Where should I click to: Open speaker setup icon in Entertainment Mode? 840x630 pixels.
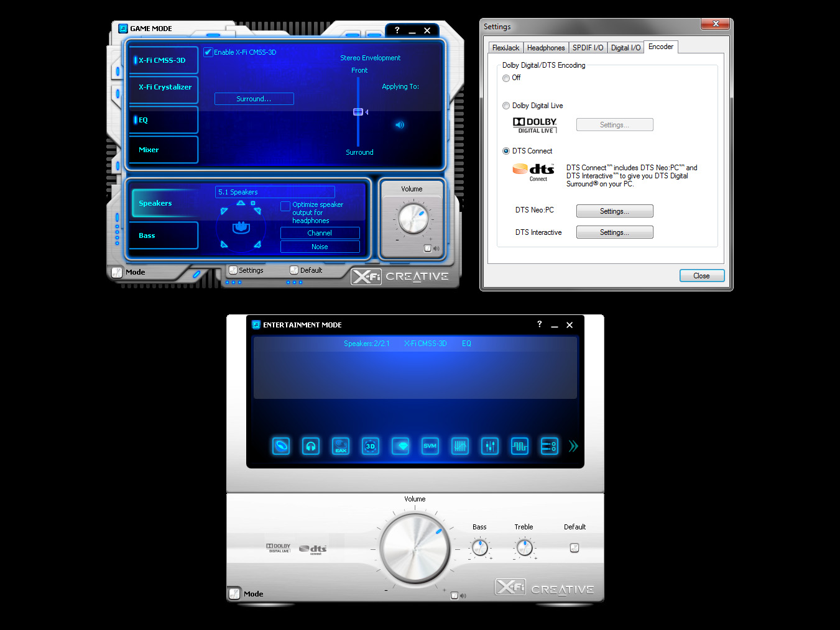click(x=281, y=446)
